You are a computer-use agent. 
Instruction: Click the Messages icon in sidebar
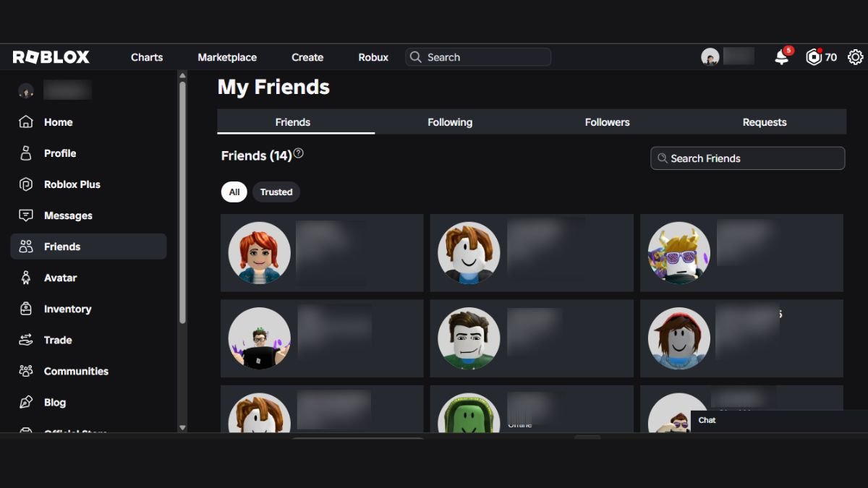click(x=26, y=215)
